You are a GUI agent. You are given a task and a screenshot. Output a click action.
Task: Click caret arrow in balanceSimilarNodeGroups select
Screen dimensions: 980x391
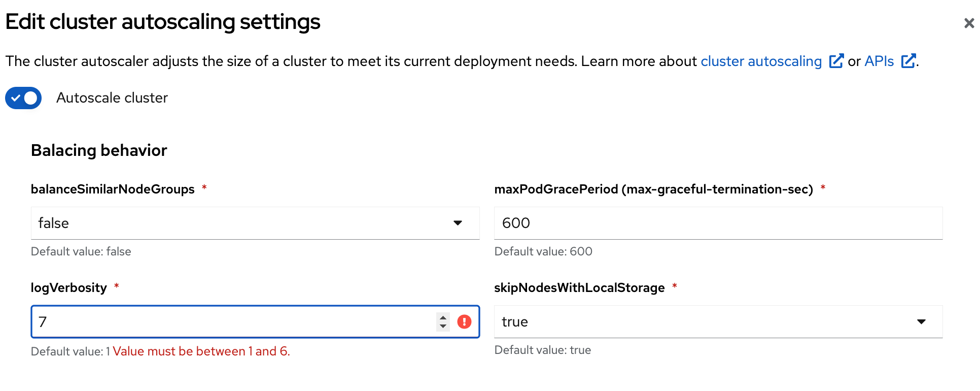tap(458, 223)
